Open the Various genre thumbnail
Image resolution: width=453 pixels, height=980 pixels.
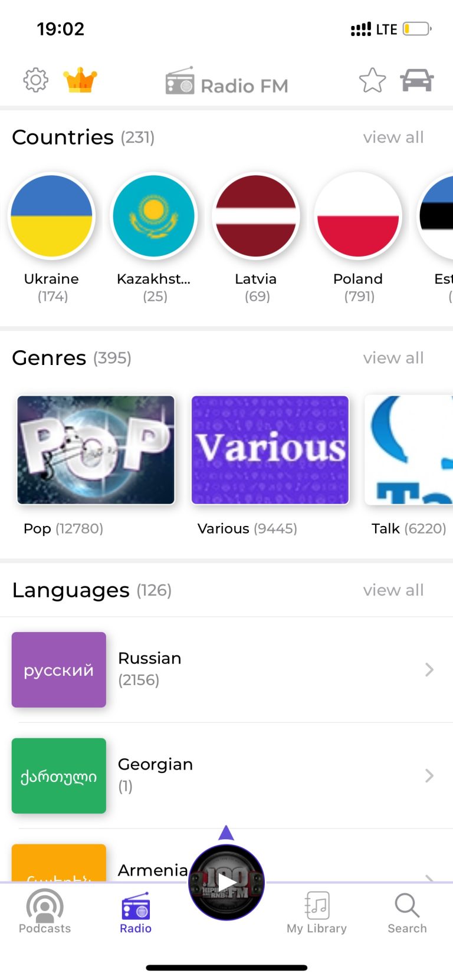[270, 450]
